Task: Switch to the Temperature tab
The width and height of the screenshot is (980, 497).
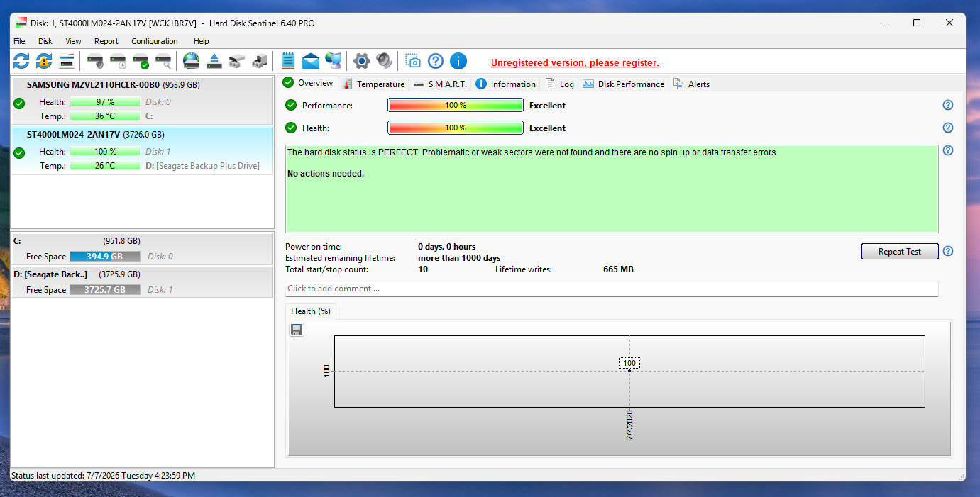Action: [373, 84]
